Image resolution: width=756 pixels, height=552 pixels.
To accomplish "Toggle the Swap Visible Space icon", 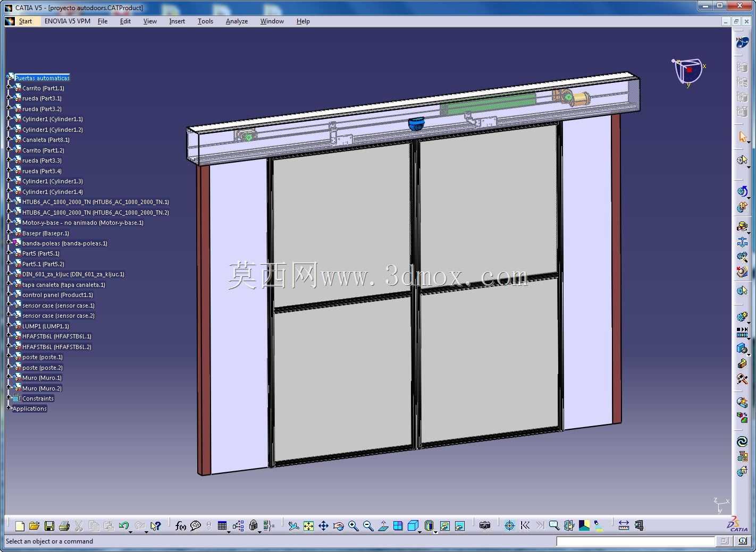I will (x=460, y=526).
